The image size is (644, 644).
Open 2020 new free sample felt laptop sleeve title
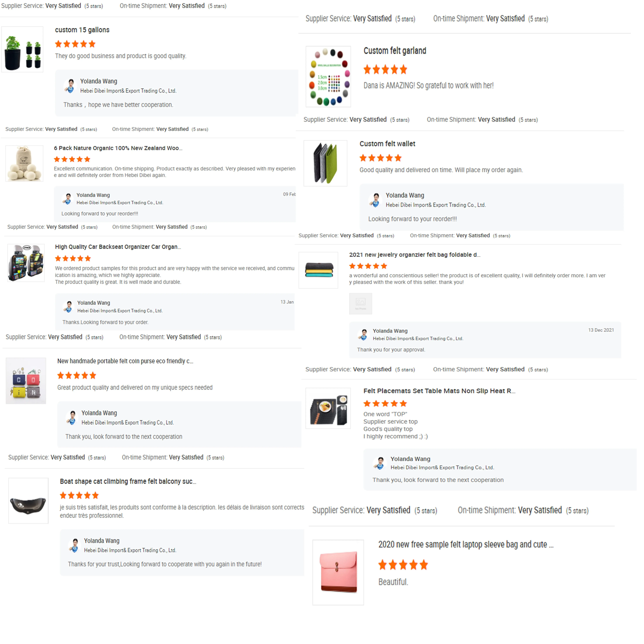[466, 544]
